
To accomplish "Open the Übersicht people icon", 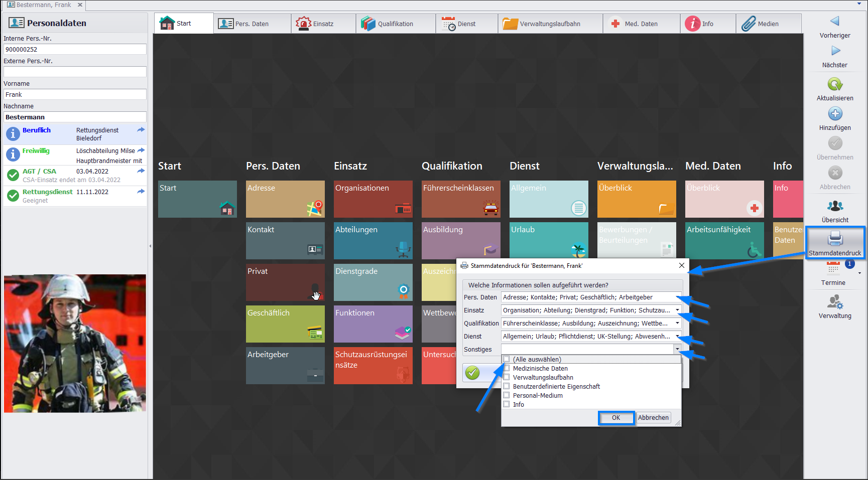I will pos(835,206).
